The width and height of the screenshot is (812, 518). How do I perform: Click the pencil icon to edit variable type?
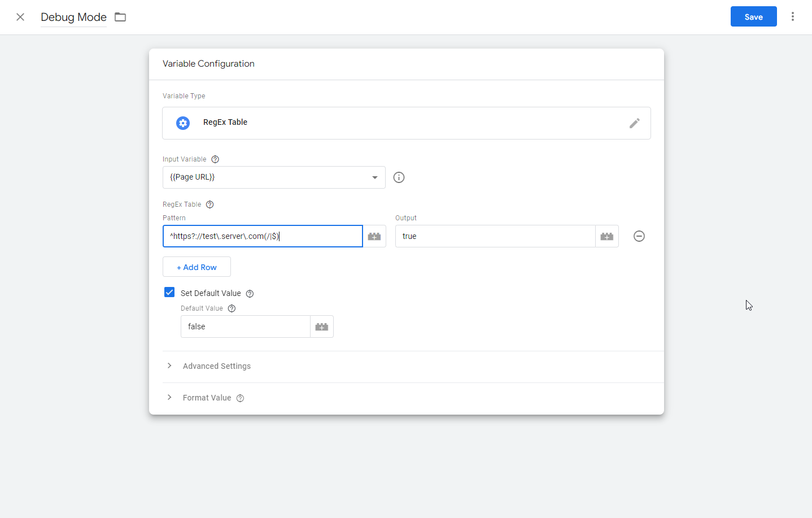tap(635, 123)
